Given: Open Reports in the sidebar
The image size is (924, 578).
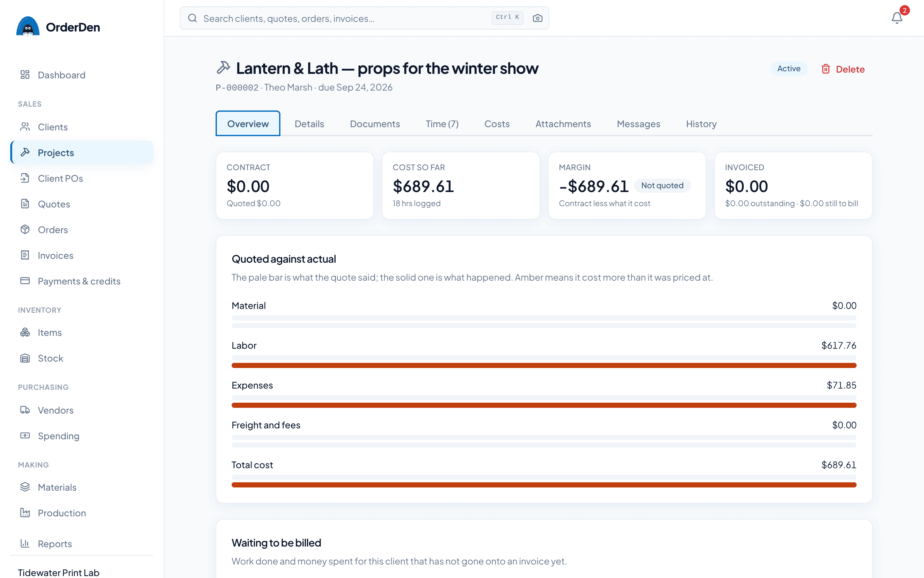Looking at the screenshot, I should (82, 544).
